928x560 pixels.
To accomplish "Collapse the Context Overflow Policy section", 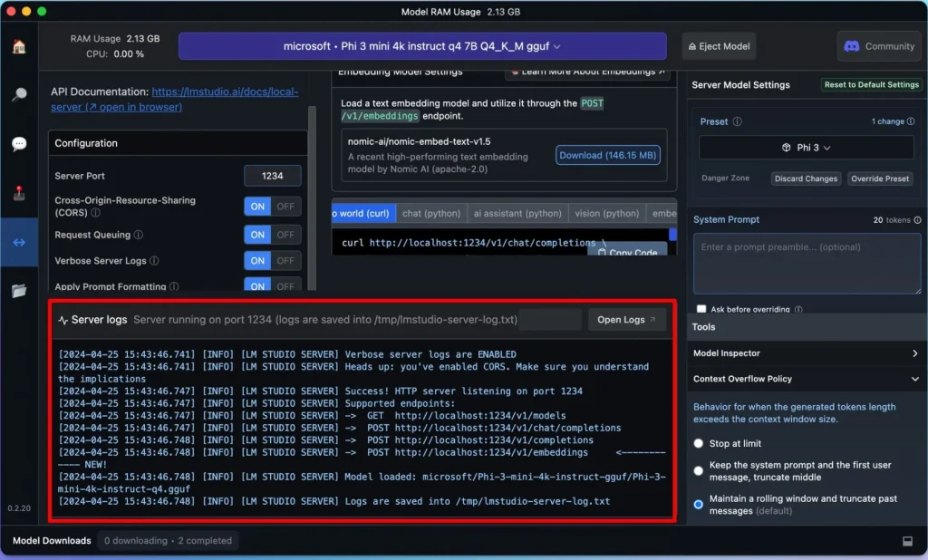I will click(x=806, y=379).
